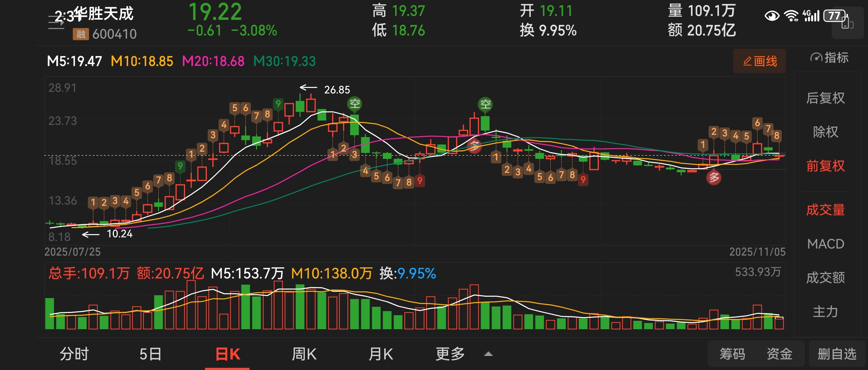The image size is (868, 370).
Task: Tap the 融 margin trading badge
Action: [81, 34]
